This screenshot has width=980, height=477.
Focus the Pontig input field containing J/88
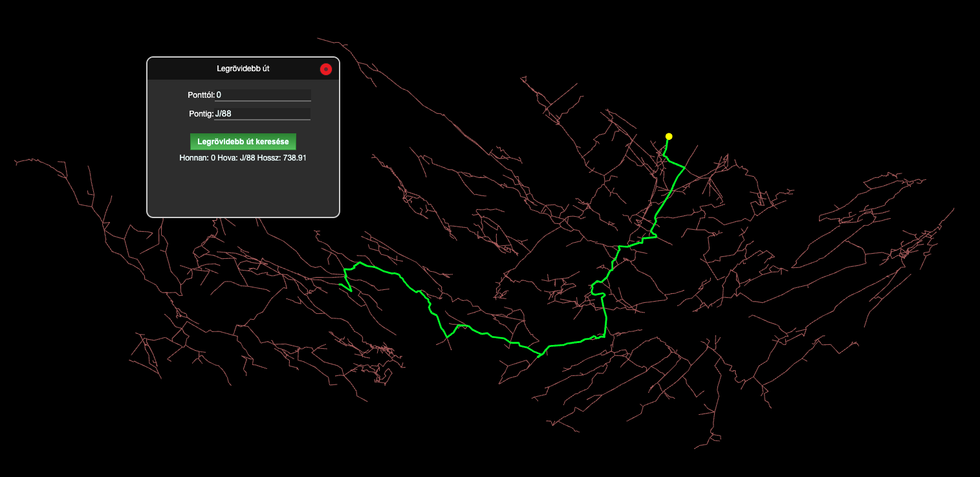coord(263,114)
